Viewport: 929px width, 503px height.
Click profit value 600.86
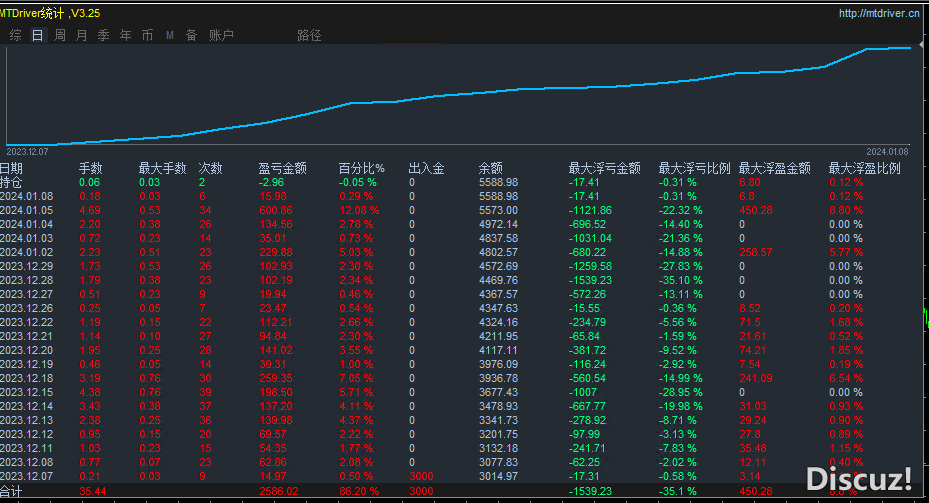pos(276,210)
